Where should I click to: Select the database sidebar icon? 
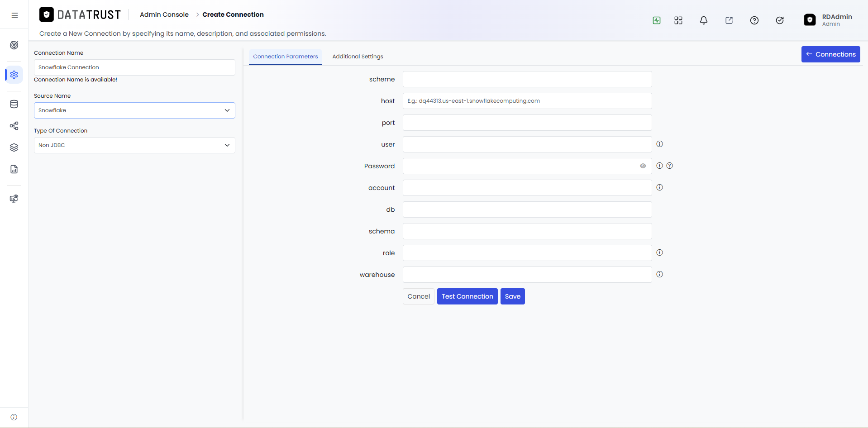click(x=14, y=104)
